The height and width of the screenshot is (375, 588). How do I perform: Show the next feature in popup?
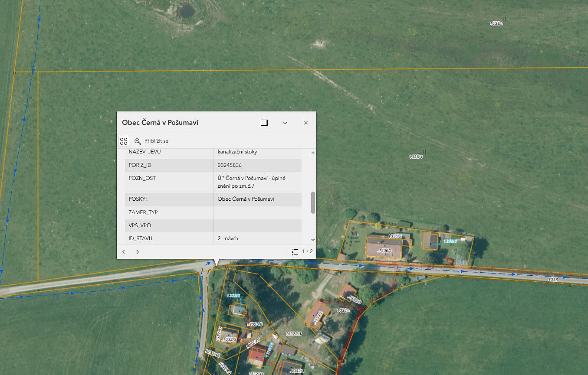(138, 252)
